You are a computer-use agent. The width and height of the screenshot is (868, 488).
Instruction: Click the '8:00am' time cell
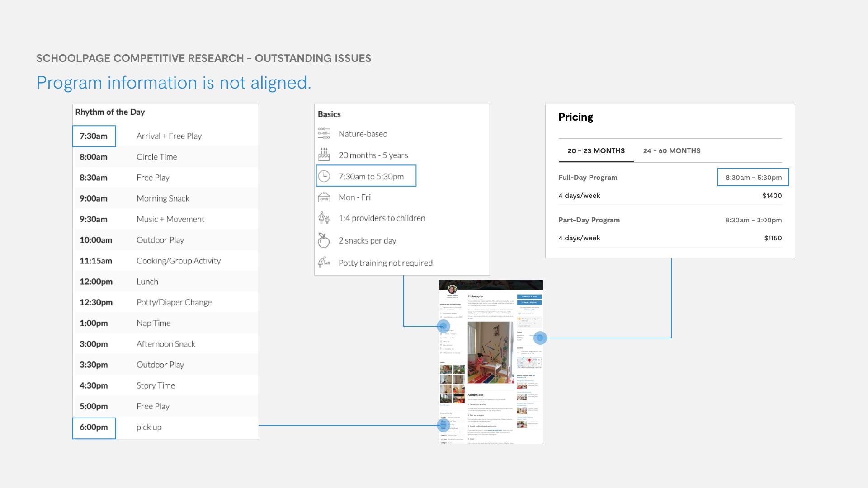(94, 157)
